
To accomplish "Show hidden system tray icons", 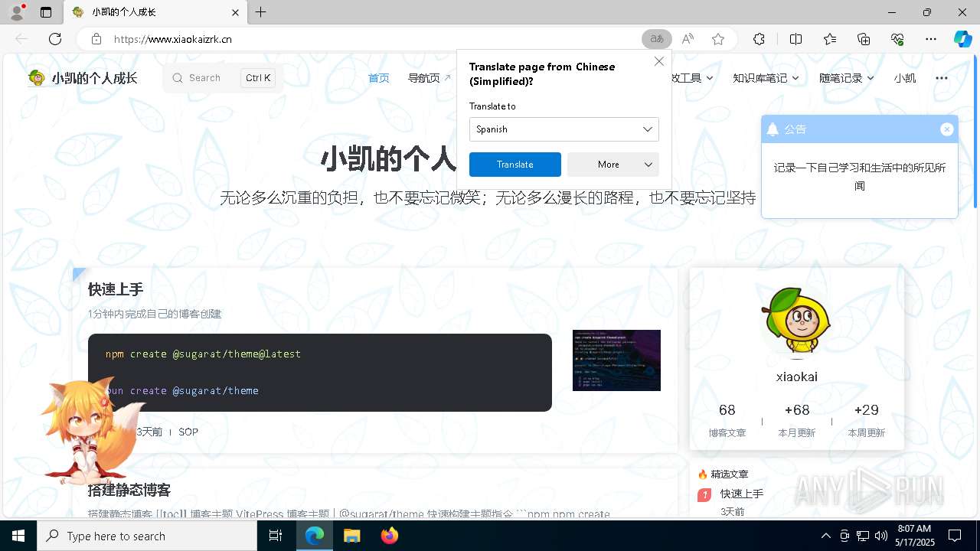I will pyautogui.click(x=825, y=536).
